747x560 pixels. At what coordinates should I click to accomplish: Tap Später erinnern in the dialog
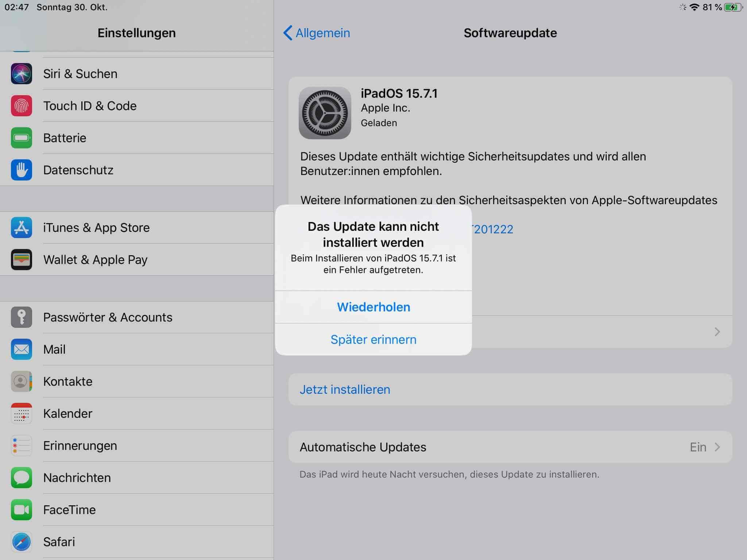point(373,339)
